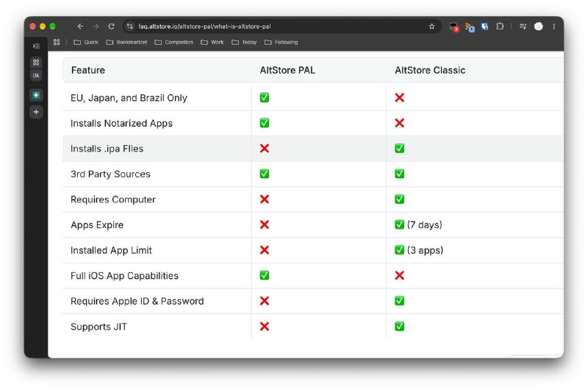
Task: Select the 'Full iOS App Capabilities' row label
Action: 124,276
